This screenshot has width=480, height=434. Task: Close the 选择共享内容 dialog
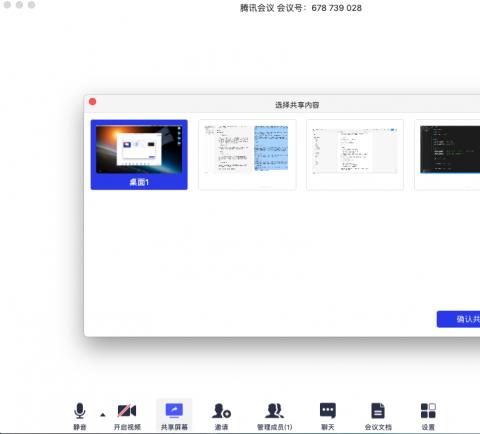point(93,102)
